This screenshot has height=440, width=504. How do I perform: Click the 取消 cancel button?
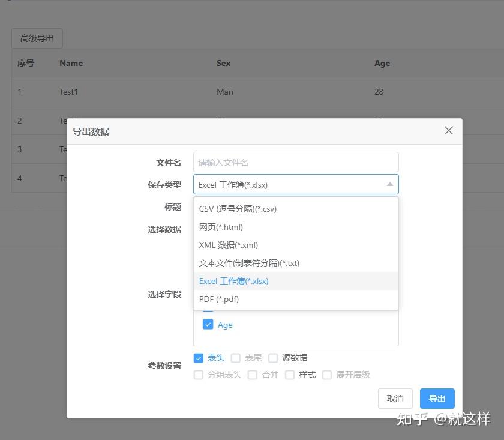click(x=395, y=398)
